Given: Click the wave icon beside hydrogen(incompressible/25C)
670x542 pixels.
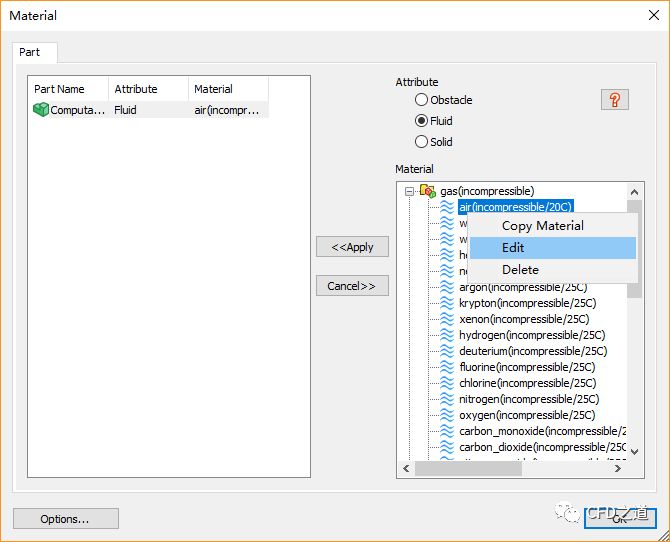Looking at the screenshot, I should [447, 335].
